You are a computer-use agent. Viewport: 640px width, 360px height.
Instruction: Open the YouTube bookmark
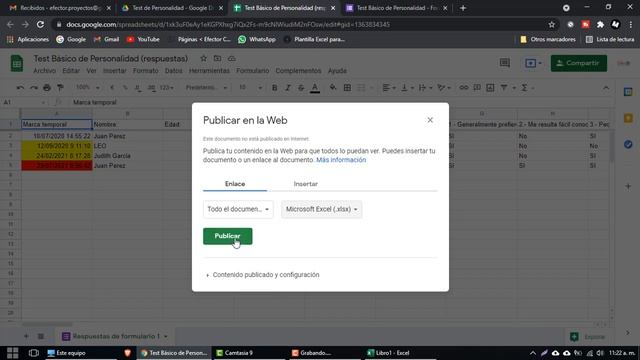143,39
